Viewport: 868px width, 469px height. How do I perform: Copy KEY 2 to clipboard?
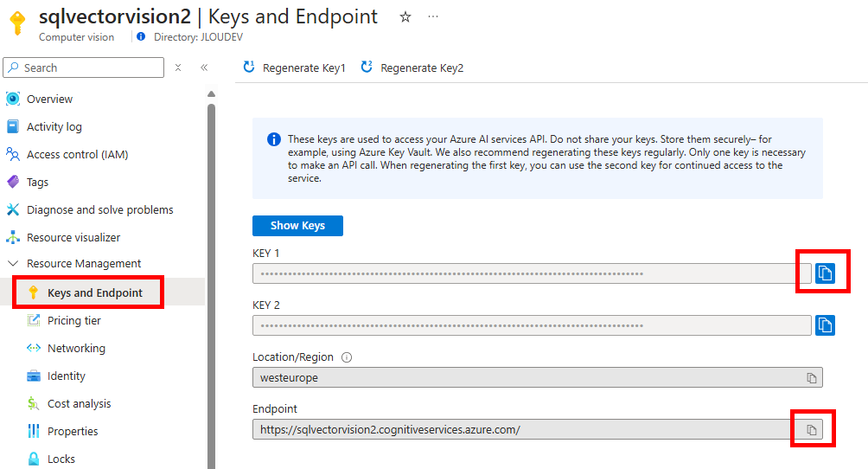825,325
